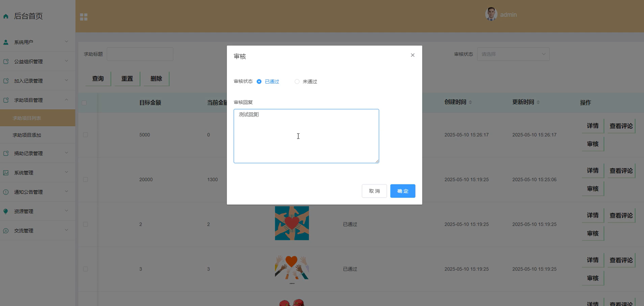Click the 系统用户 person icon

[x=6, y=42]
